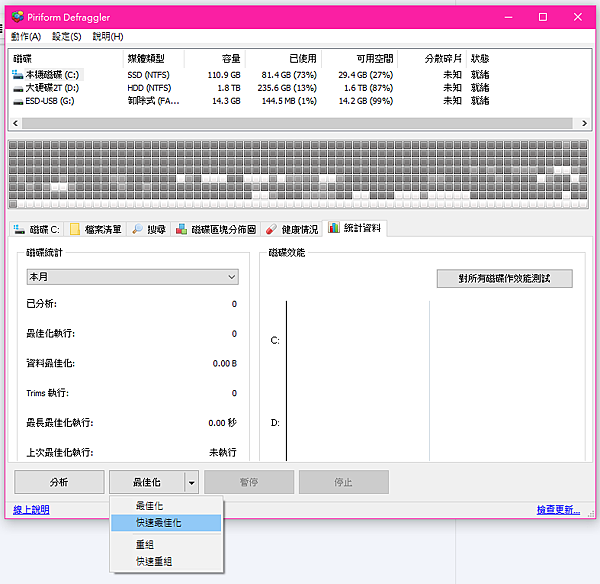Viewport: 600px width, 584px height.
Task: Click the 健康情況 tab pill icon
Action: (271, 229)
